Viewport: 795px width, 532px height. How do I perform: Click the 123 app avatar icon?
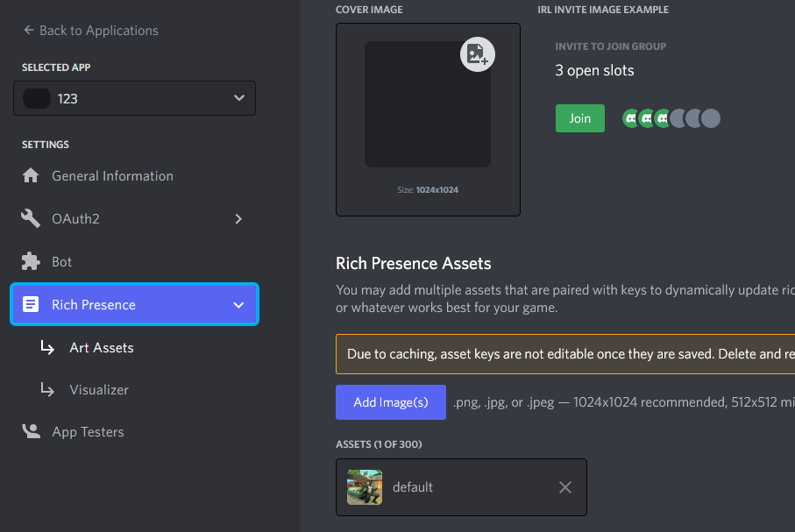coord(37,98)
